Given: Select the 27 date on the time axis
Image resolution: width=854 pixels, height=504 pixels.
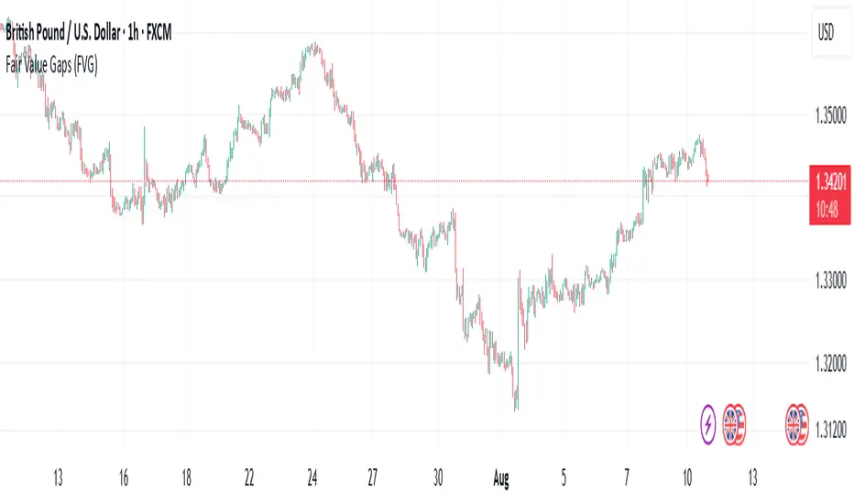Looking at the screenshot, I should (374, 477).
